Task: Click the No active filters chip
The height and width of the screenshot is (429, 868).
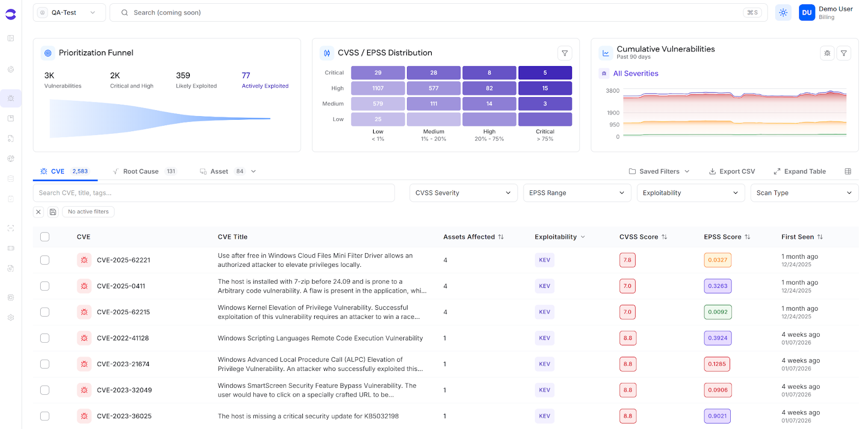Action: tap(88, 212)
